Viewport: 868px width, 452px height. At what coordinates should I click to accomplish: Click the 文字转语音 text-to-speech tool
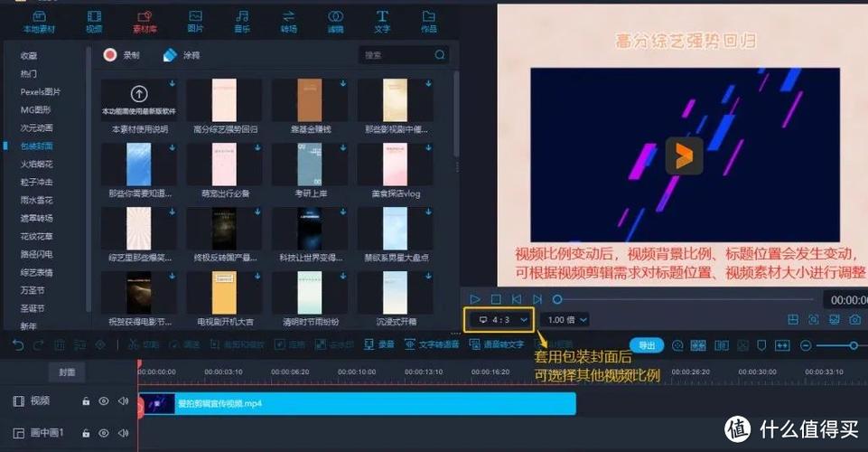(x=432, y=344)
